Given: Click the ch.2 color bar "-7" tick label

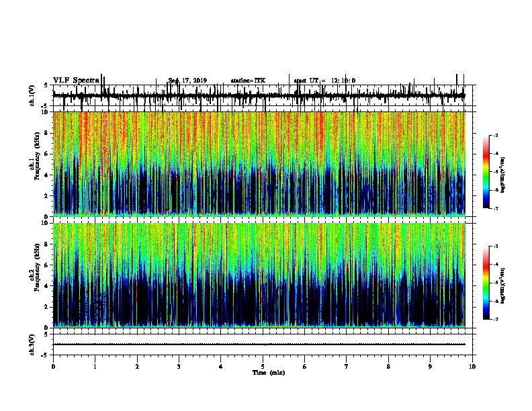Looking at the screenshot, I should click(x=496, y=320).
